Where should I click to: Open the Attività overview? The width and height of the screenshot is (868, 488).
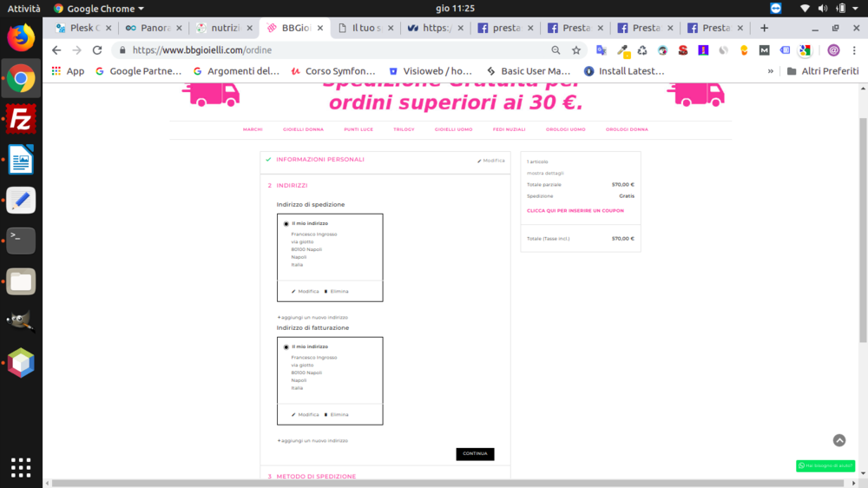click(x=23, y=9)
